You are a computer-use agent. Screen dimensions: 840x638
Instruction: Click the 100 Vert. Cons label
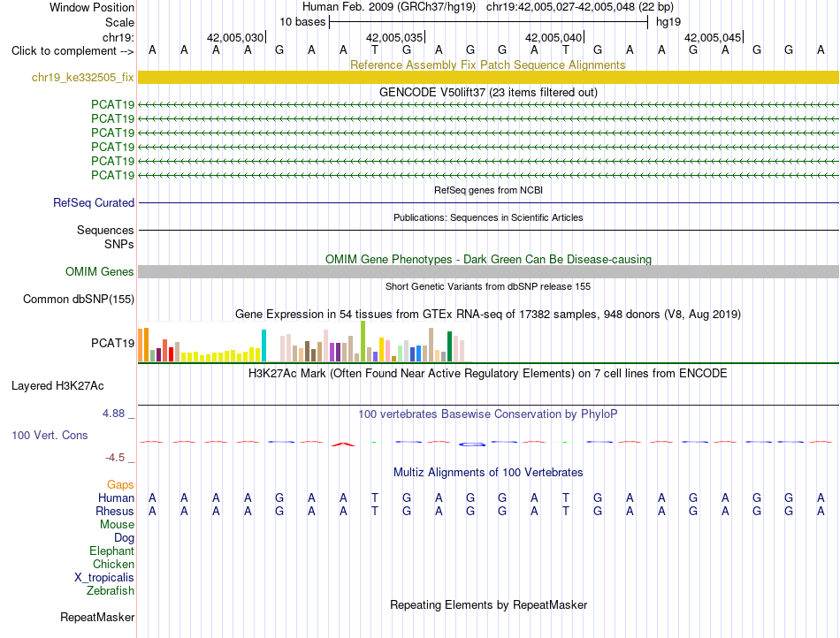[50, 435]
